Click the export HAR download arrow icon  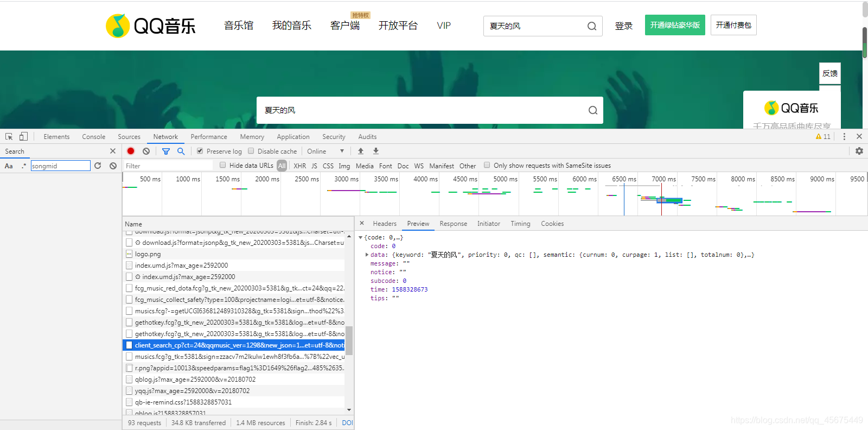pos(376,151)
